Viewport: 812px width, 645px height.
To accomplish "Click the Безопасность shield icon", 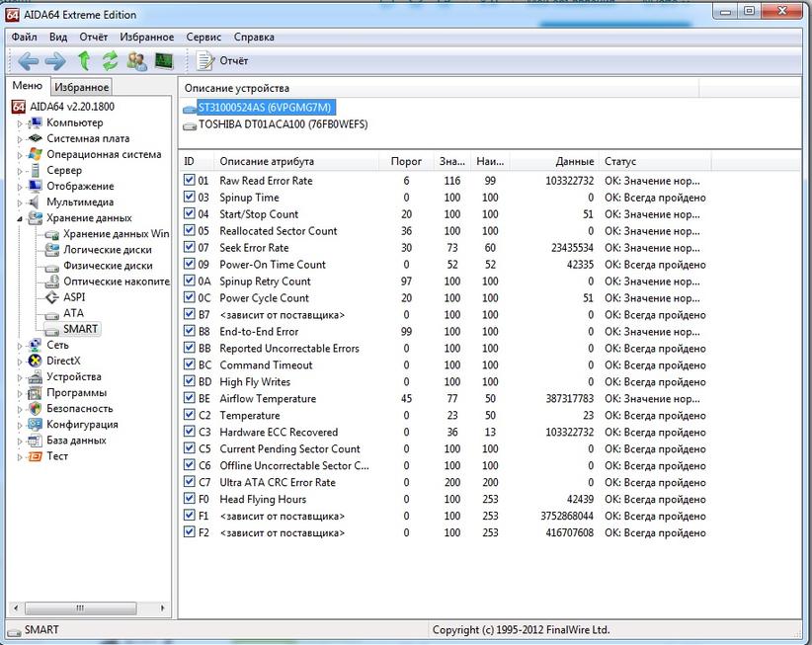I will pos(36,408).
